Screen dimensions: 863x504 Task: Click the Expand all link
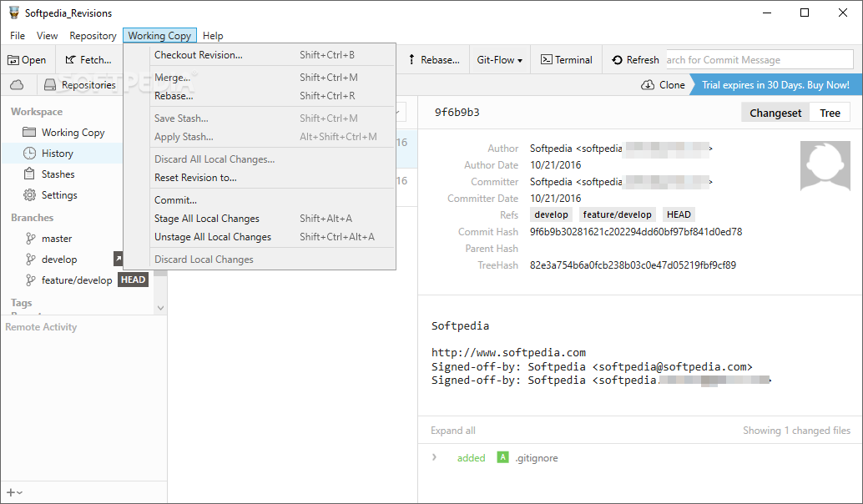pyautogui.click(x=453, y=431)
